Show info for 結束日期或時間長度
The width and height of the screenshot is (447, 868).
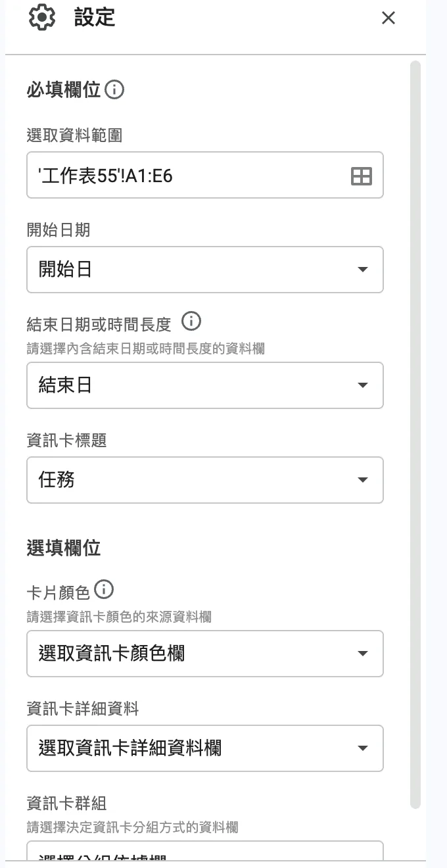(191, 322)
